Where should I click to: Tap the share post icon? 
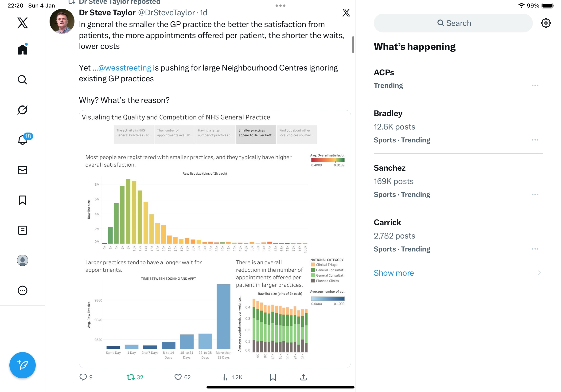tap(303, 377)
